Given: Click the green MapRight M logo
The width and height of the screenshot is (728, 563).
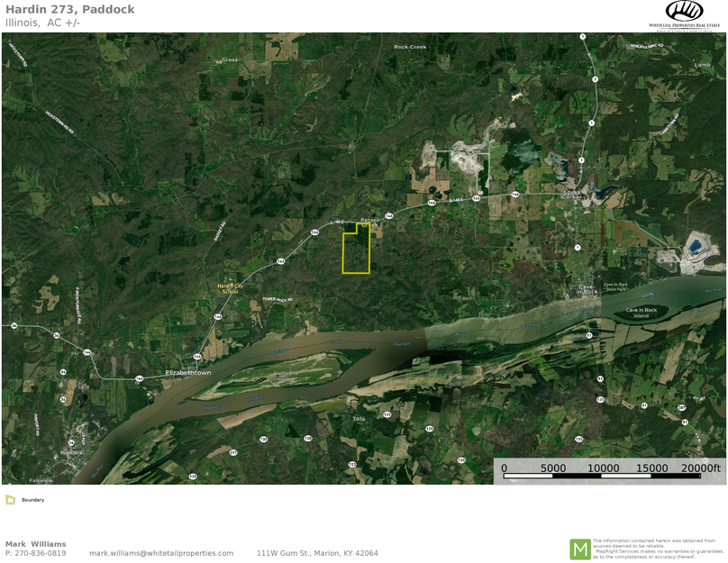Looking at the screenshot, I should click(579, 549).
